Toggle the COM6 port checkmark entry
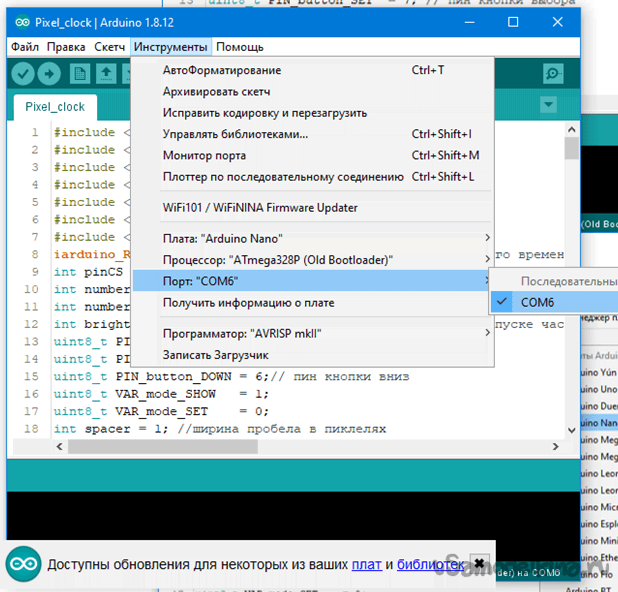 point(555,302)
